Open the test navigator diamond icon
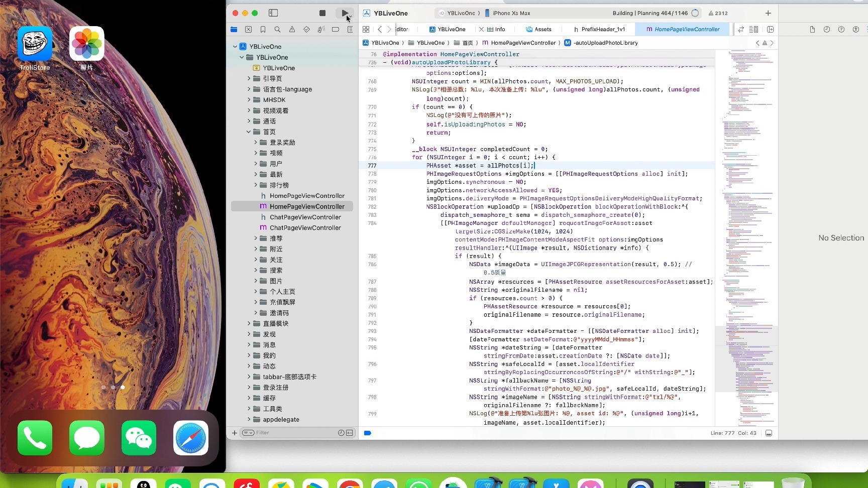Screen dimensions: 868x488 306,30
